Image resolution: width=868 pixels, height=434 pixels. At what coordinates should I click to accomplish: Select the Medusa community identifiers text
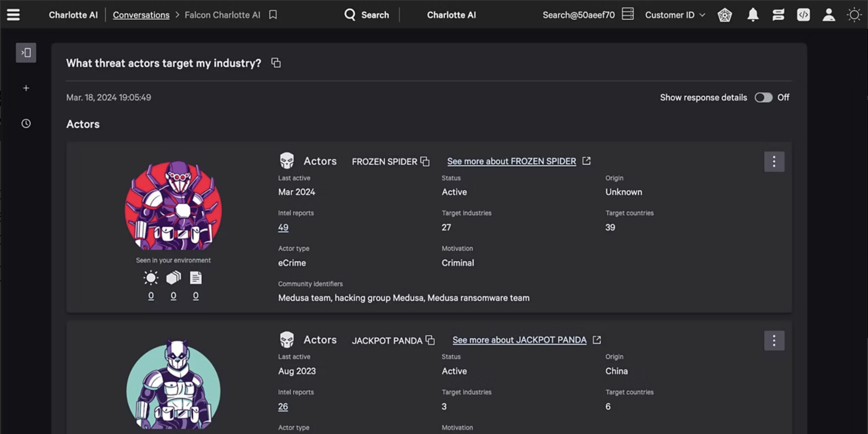404,298
